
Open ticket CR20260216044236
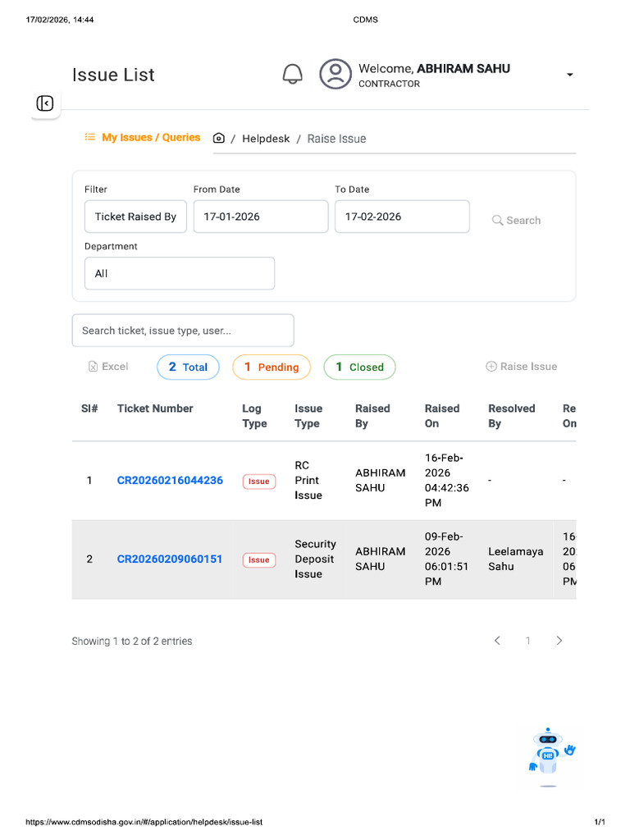coord(170,481)
